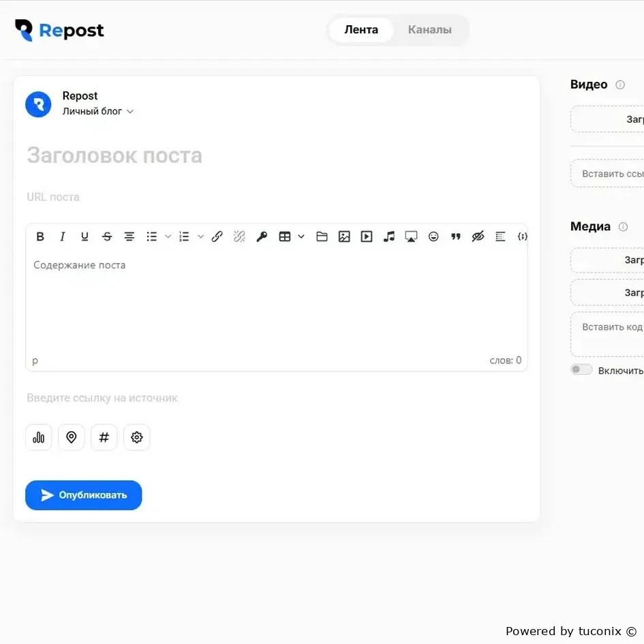
Task: Open post settings with the gear button
Action: [x=137, y=438]
